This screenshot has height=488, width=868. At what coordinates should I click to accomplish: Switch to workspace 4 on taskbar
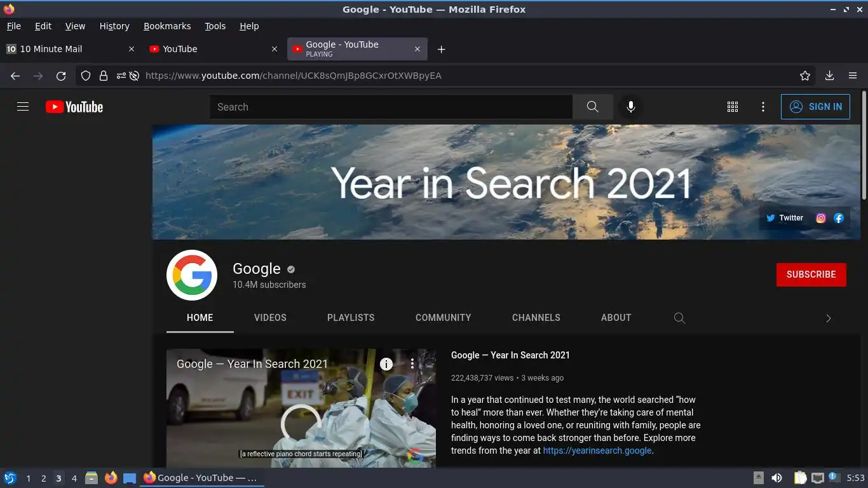(74, 478)
